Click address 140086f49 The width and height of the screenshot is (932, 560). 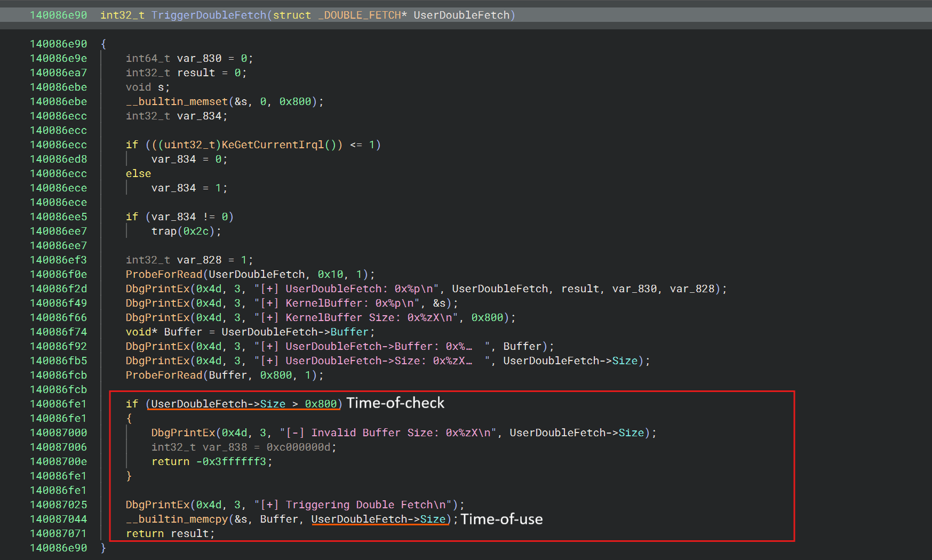click(x=58, y=303)
